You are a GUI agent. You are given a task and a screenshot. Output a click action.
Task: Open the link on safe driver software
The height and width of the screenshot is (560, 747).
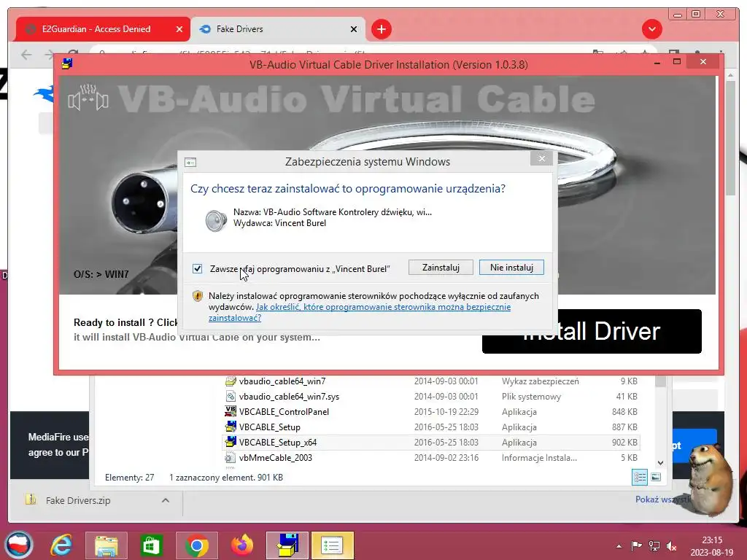[359, 312]
